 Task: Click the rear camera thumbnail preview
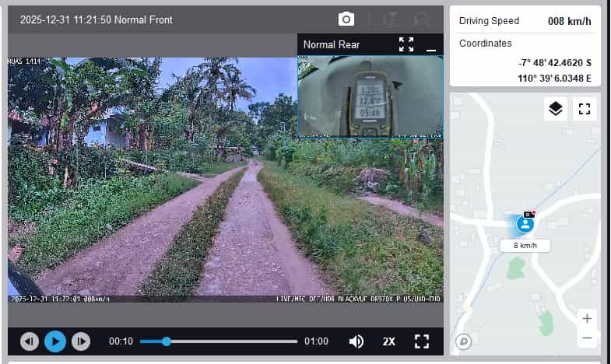tap(370, 95)
